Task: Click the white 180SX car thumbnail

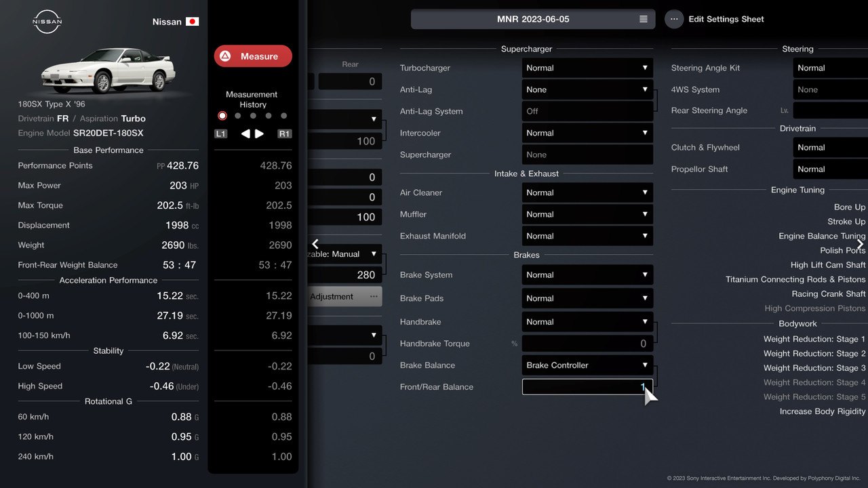Action: tap(108, 70)
